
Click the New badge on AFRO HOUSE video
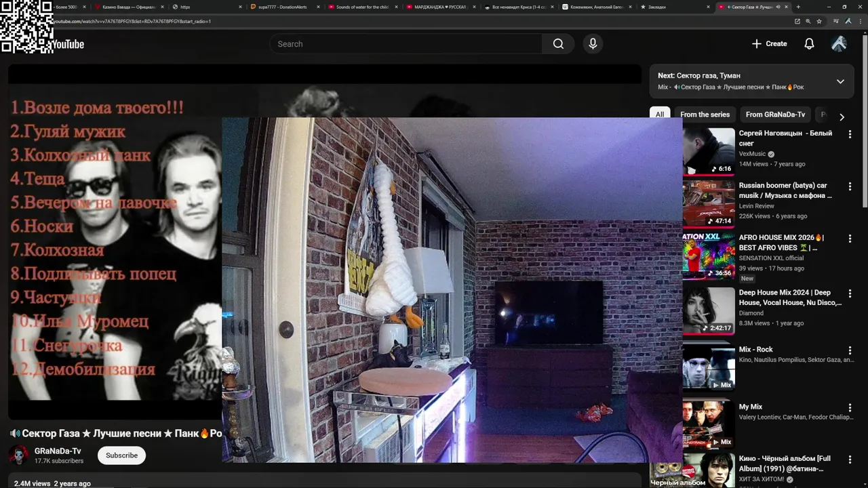(747, 279)
